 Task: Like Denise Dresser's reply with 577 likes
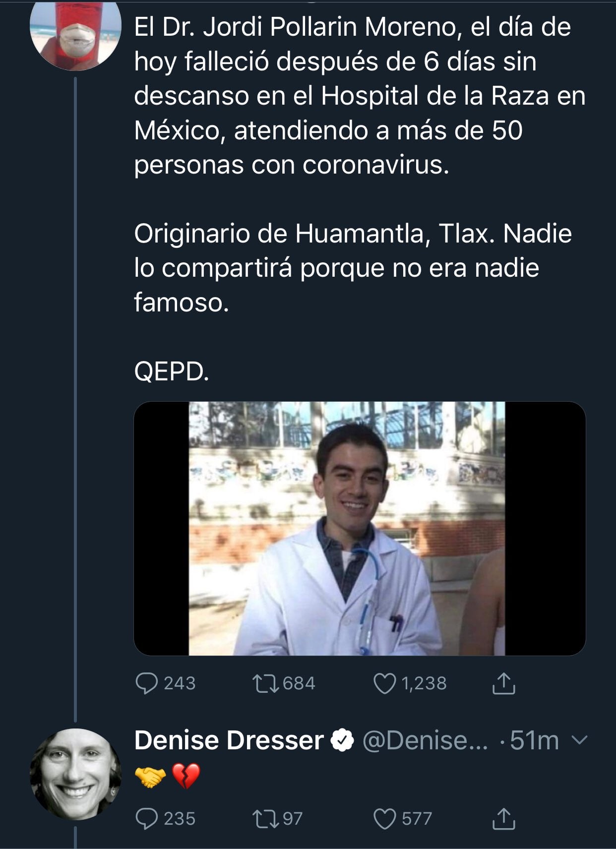[x=385, y=818]
